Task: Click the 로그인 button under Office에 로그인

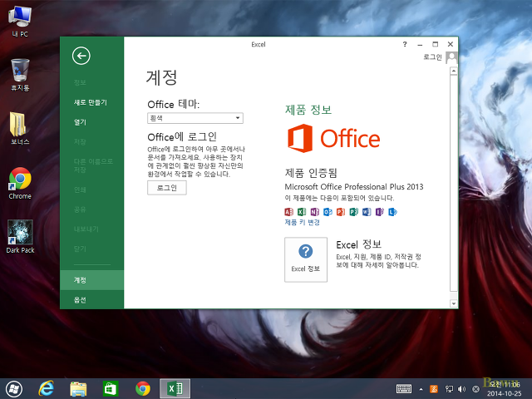Action: (x=167, y=188)
